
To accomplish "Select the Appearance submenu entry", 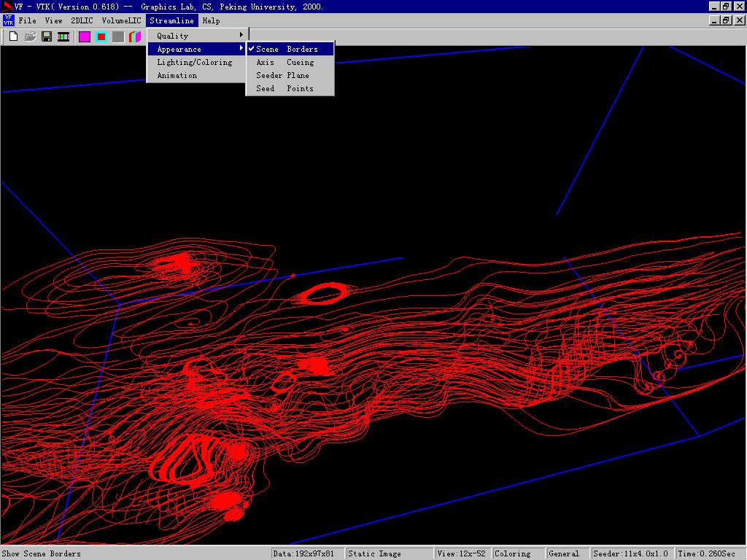I will (x=197, y=49).
